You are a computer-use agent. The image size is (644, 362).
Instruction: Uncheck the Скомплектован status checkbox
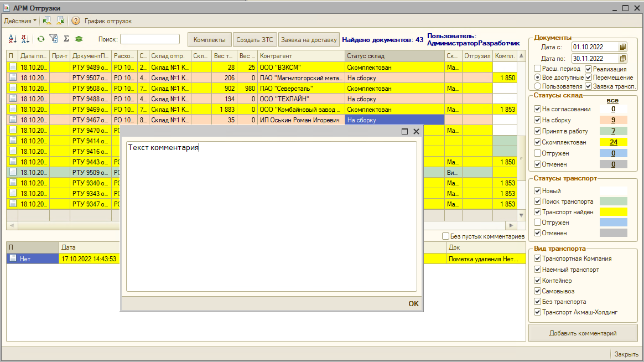tap(537, 142)
